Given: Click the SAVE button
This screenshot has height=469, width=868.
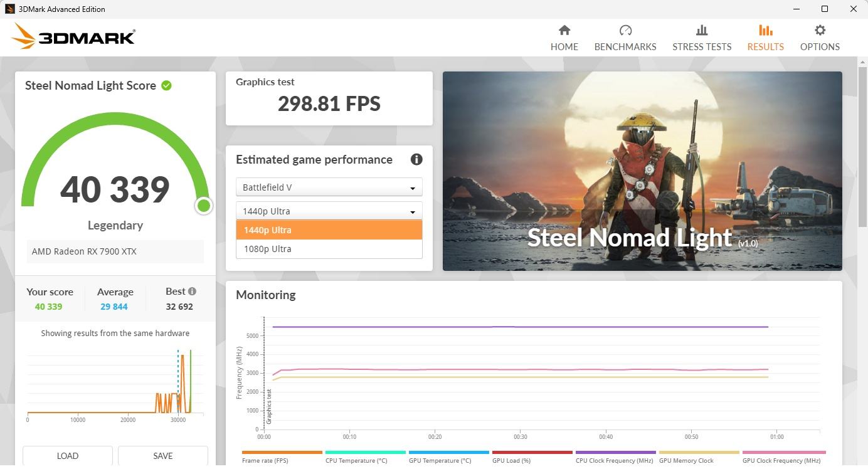Looking at the screenshot, I should coord(163,456).
